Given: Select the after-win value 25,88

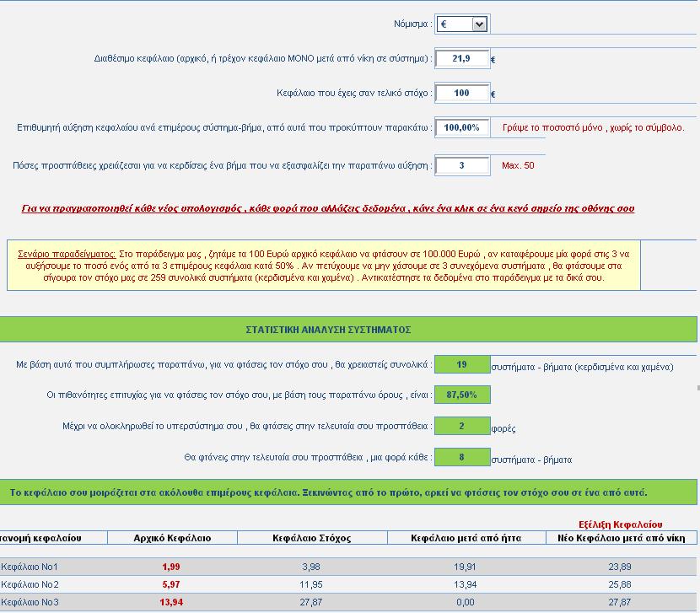Looking at the screenshot, I should [620, 584].
